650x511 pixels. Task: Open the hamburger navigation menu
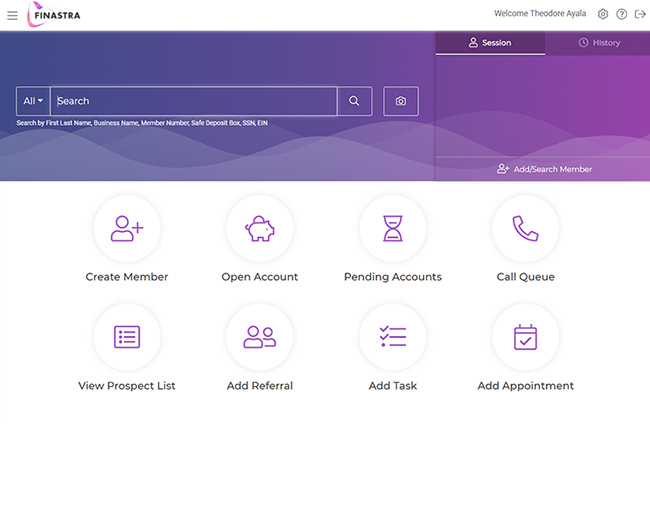pyautogui.click(x=12, y=15)
